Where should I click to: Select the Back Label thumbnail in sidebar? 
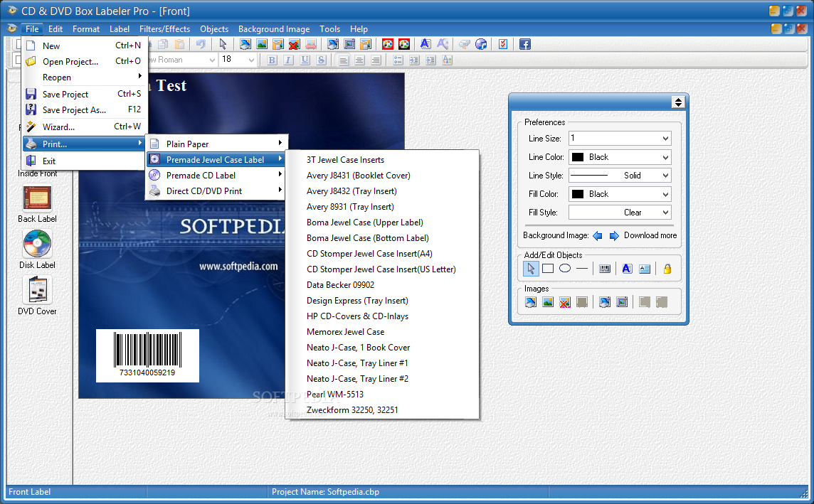click(x=37, y=198)
